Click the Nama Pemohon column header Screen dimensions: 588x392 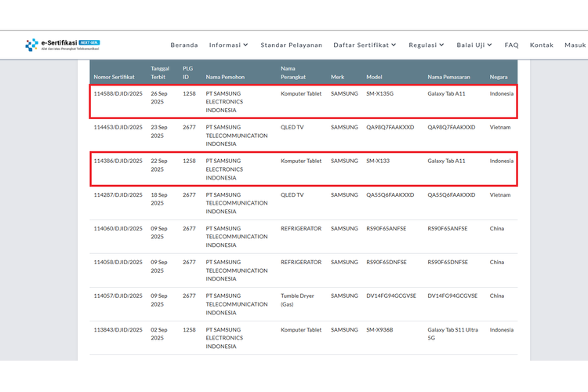click(225, 77)
